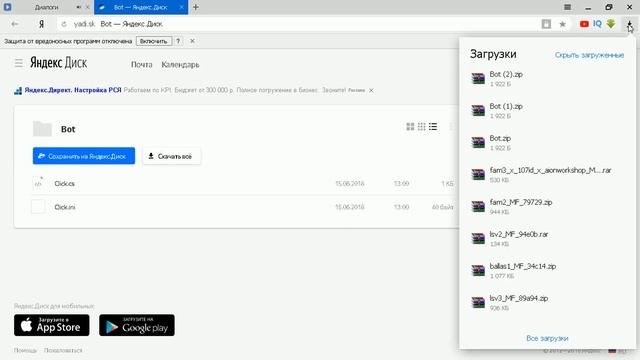Open the red YouTube extension icon

(x=584, y=24)
